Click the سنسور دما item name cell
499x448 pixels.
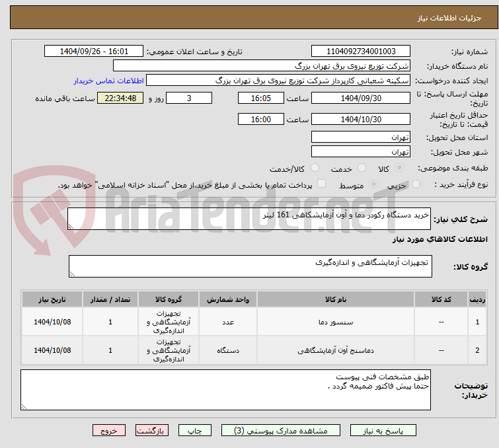[x=336, y=322]
